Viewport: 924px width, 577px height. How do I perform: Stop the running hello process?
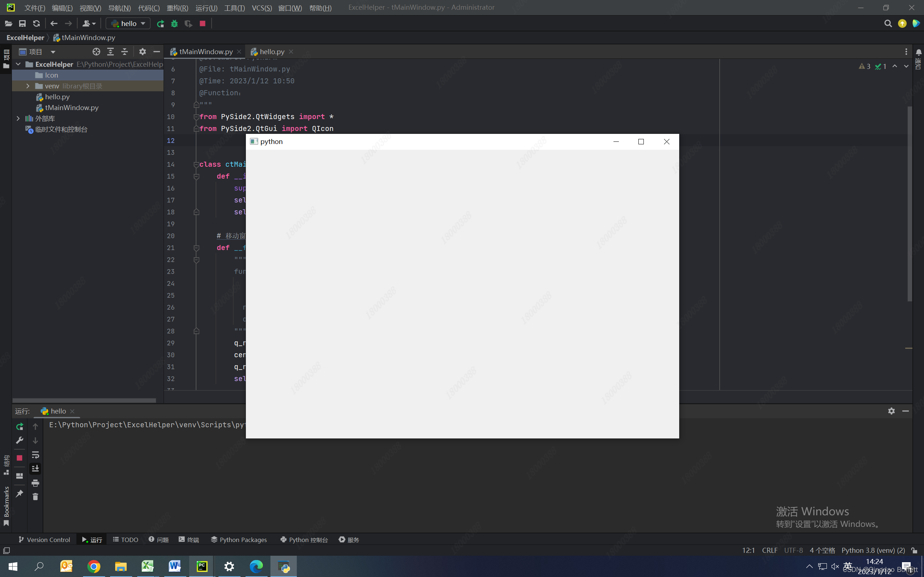(203, 24)
